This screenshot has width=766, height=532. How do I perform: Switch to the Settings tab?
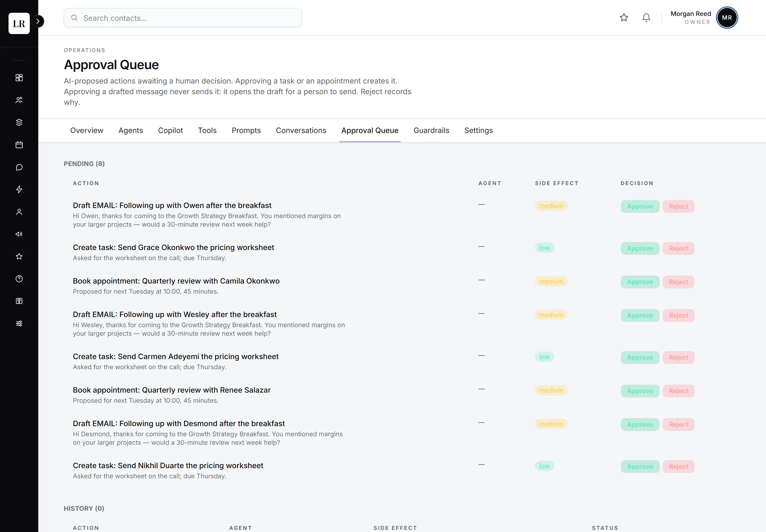pyautogui.click(x=478, y=130)
